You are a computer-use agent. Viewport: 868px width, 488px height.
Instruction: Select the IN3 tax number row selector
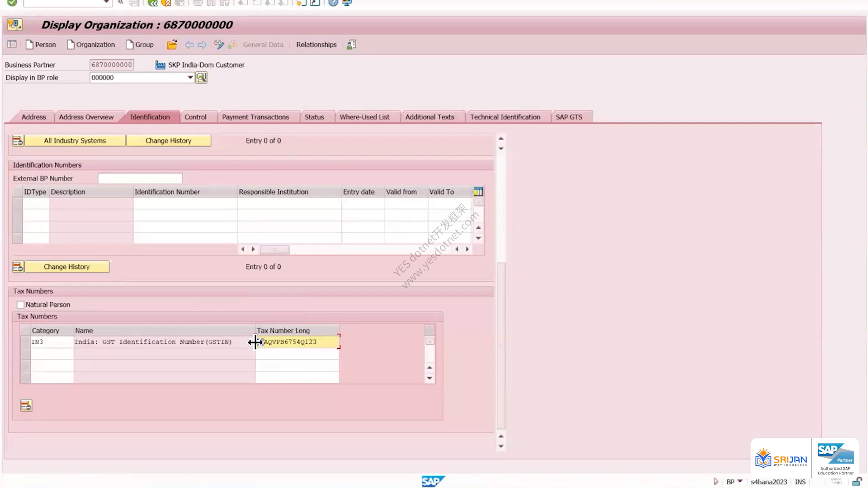25,342
